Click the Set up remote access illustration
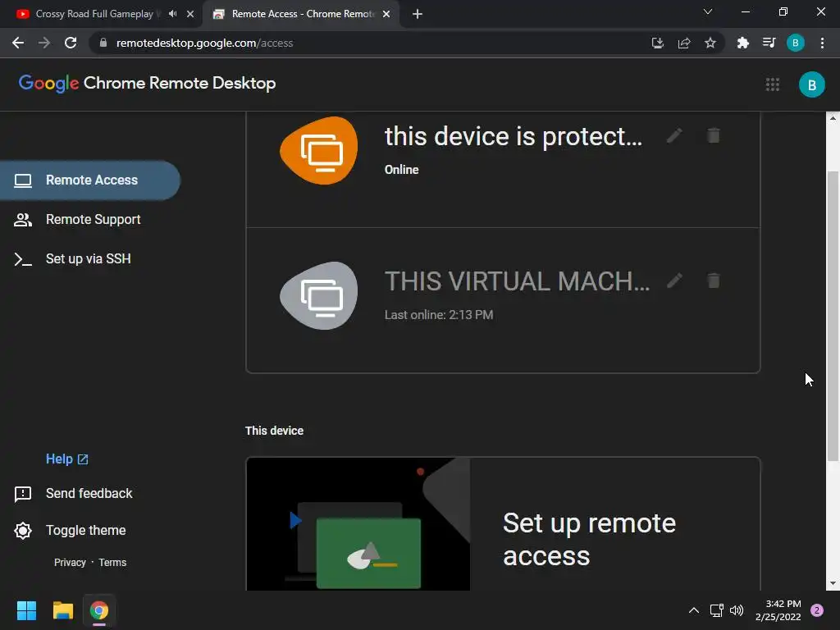The width and height of the screenshot is (840, 630). pos(358,524)
